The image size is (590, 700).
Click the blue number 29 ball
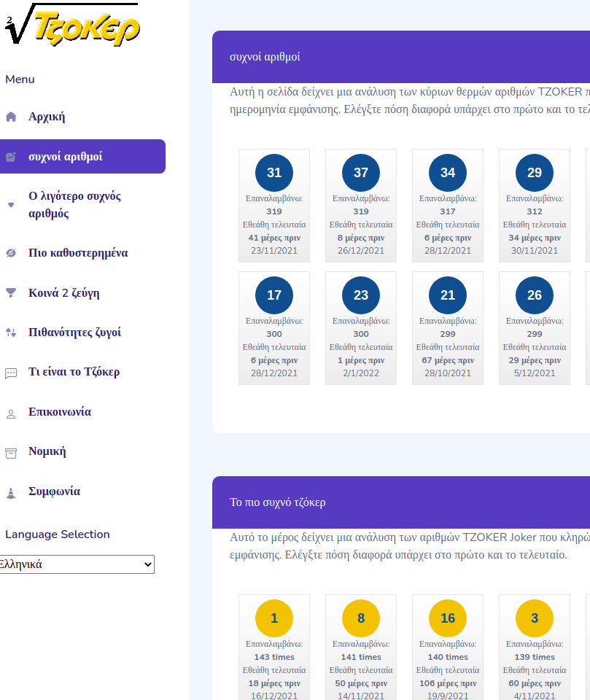[x=534, y=173]
